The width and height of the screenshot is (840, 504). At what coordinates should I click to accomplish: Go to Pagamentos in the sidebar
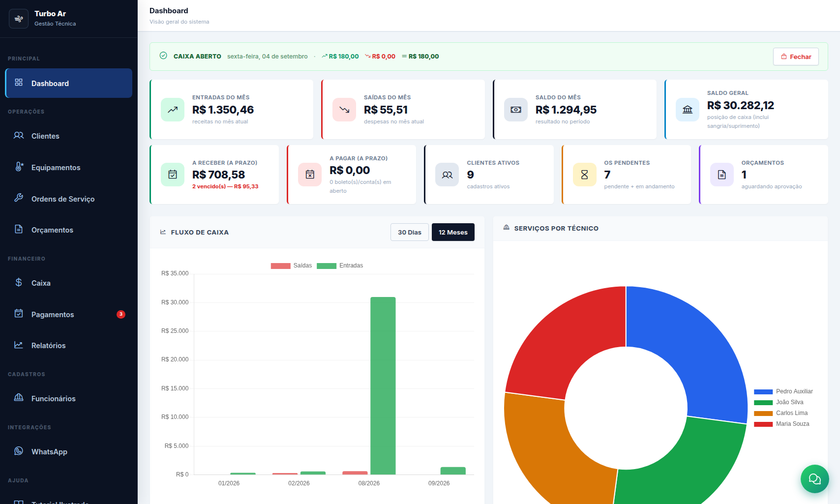69,314
